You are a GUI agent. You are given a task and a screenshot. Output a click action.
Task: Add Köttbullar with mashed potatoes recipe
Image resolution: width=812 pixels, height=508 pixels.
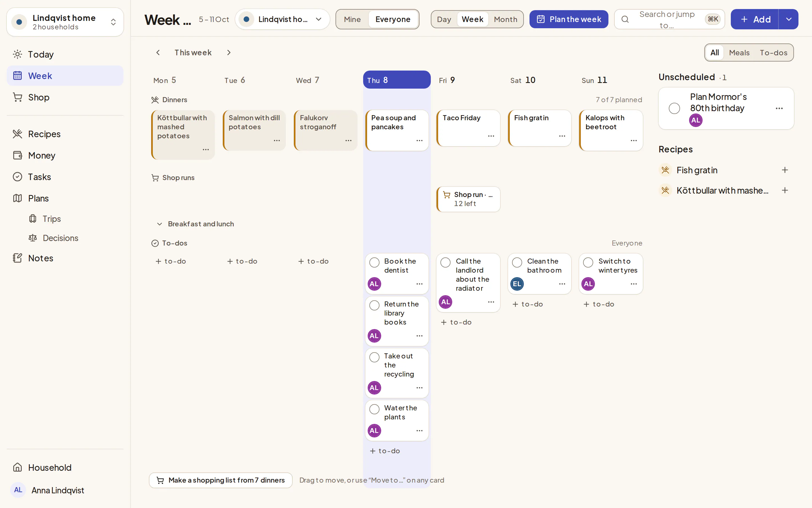pos(785,190)
